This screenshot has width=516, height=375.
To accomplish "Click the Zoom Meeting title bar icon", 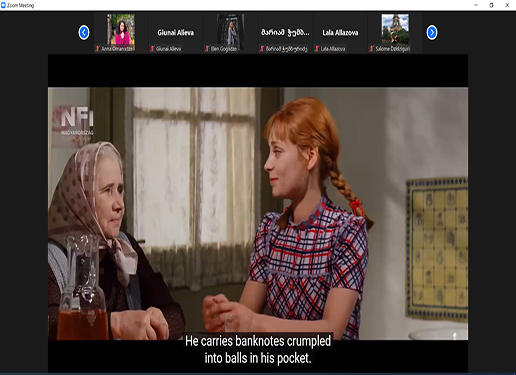I will (3, 5).
